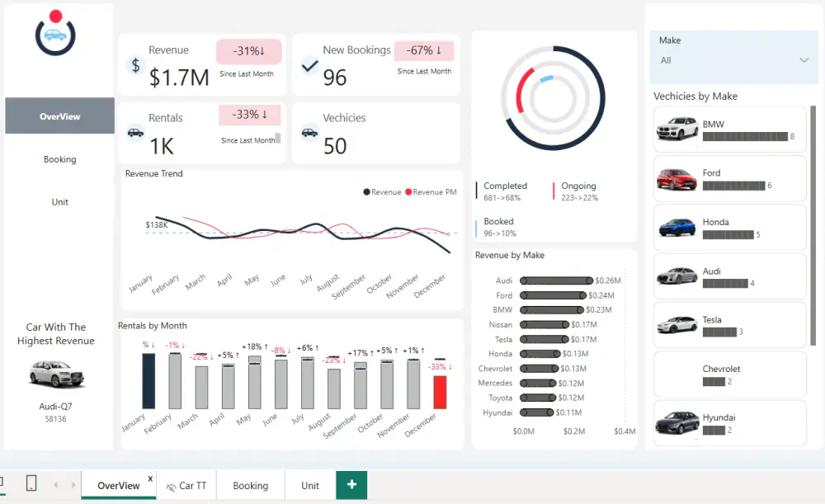The height and width of the screenshot is (504, 825).
Task: Click the Make slicer All field
Action: (733, 60)
